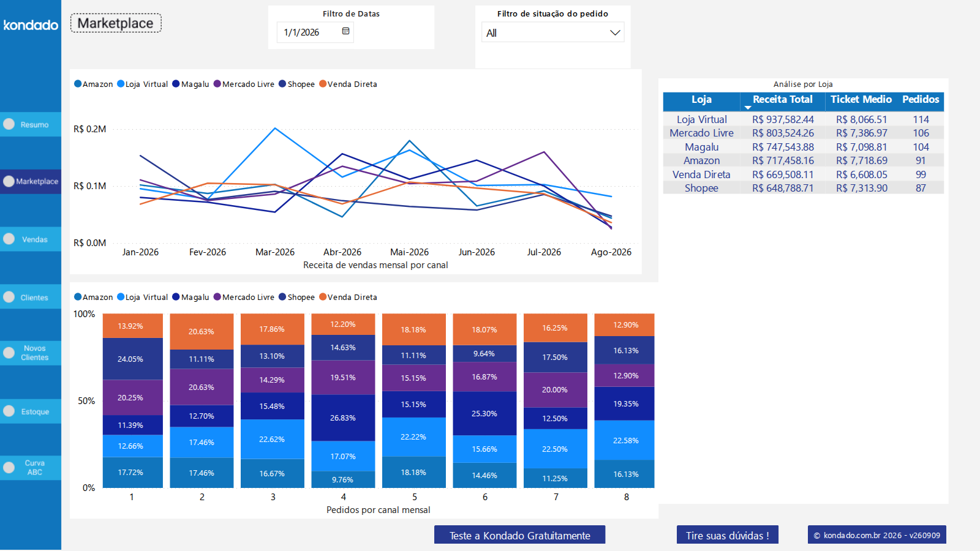The image size is (980, 551).
Task: Go to the Vendas sidebar page
Action: [x=31, y=239]
